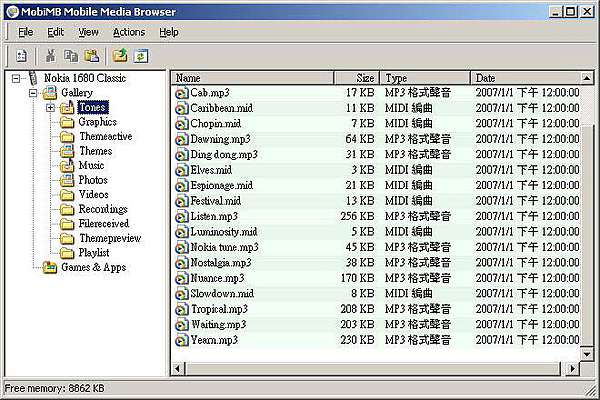The width and height of the screenshot is (600, 400).
Task: Click the vertical scrollbar down arrow
Action: point(587,354)
